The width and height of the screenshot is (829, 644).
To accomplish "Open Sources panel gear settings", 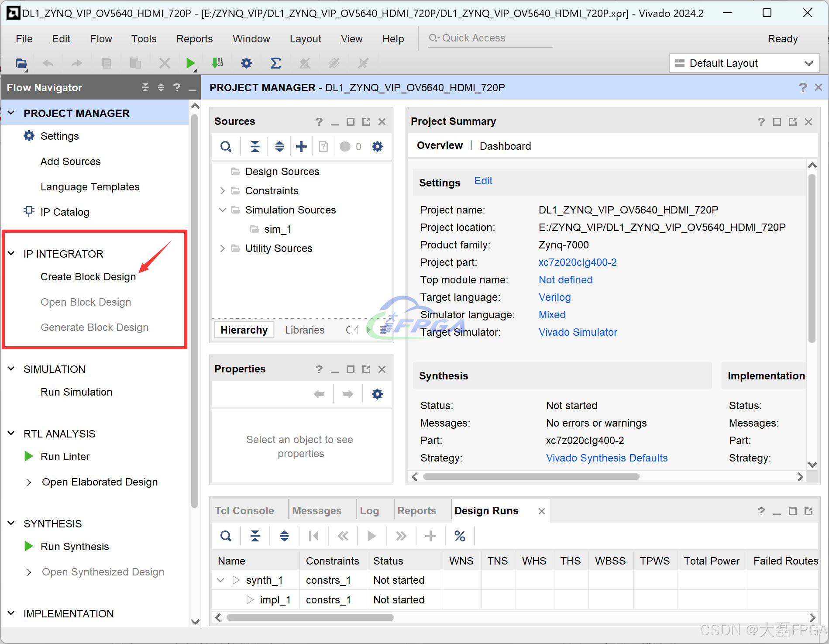I will click(378, 146).
